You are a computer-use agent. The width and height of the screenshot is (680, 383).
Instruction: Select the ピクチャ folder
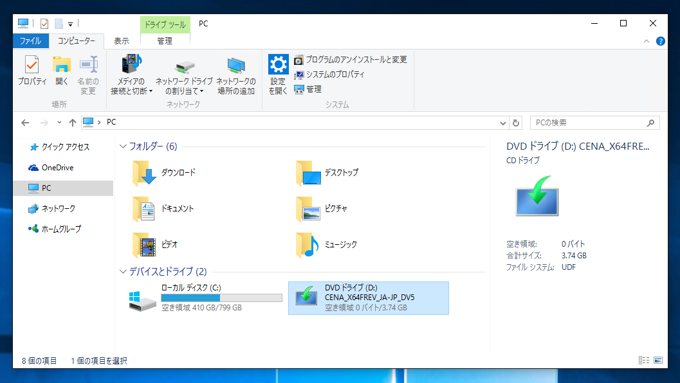click(x=322, y=209)
